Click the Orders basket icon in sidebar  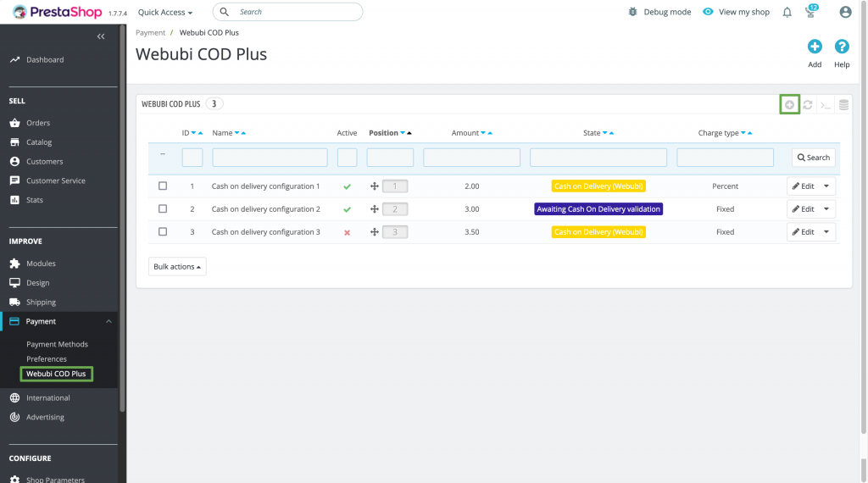click(15, 123)
